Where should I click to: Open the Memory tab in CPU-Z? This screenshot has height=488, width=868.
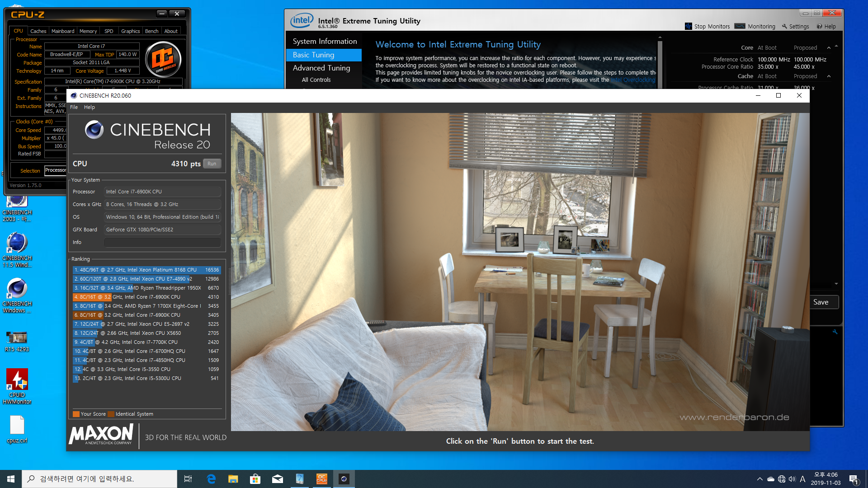[x=88, y=31]
